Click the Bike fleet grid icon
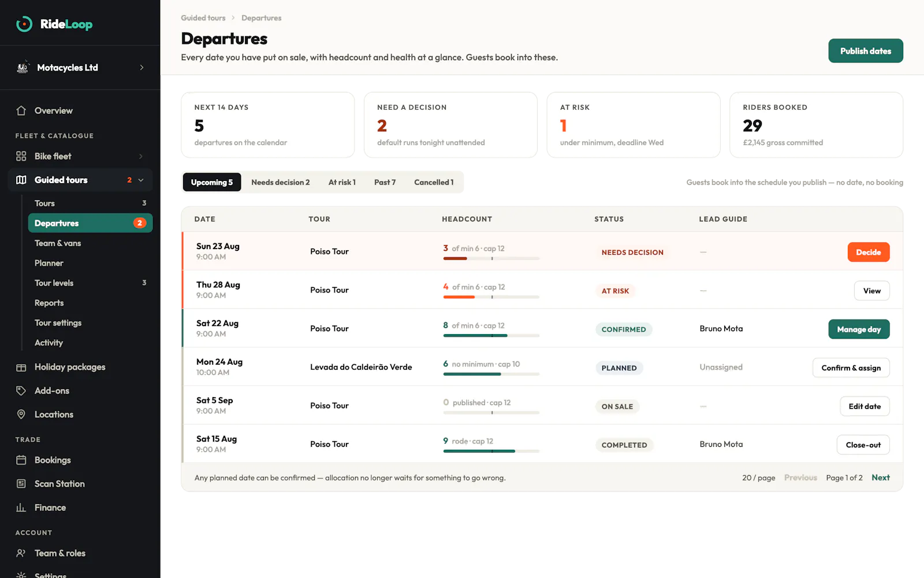This screenshot has height=578, width=924. [x=21, y=156]
